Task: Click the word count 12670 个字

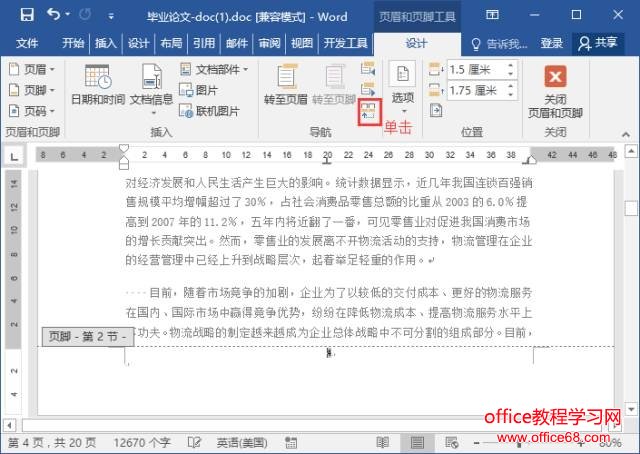Action: pos(142,443)
